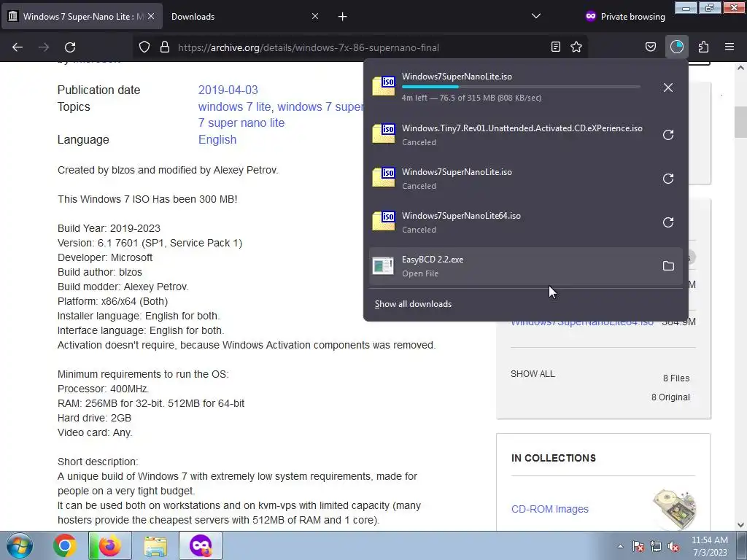Open Windows Explorer from the taskbar
Viewport: 747px width, 560px height.
tap(155, 545)
